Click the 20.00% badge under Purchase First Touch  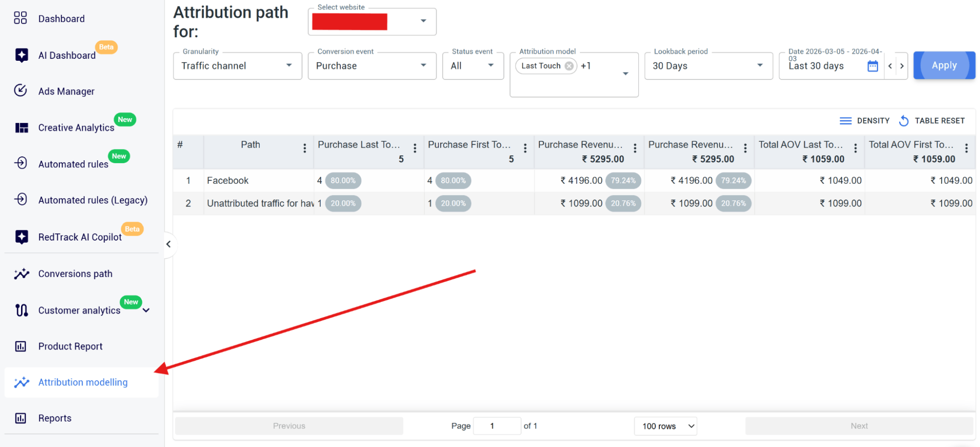point(453,203)
